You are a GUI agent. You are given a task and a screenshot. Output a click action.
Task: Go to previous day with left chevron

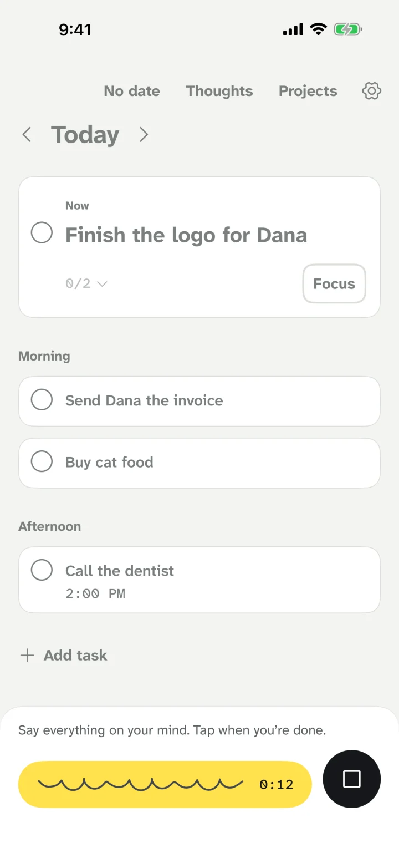click(26, 134)
